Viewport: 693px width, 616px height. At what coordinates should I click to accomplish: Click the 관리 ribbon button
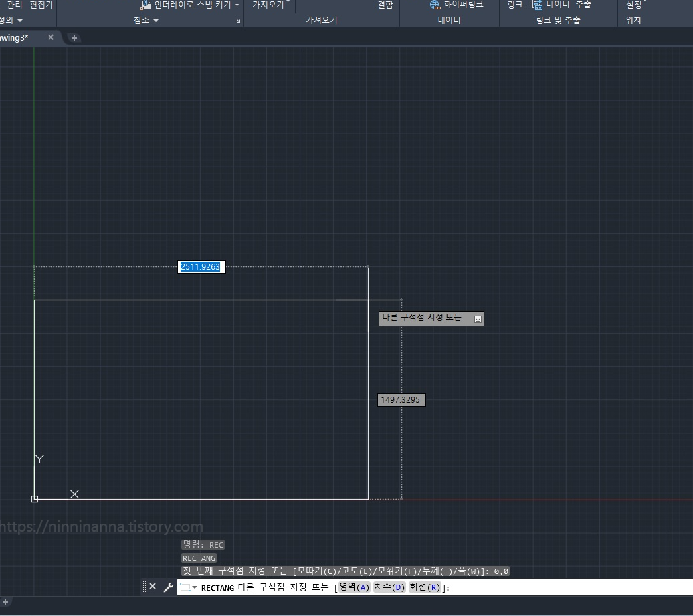15,5
